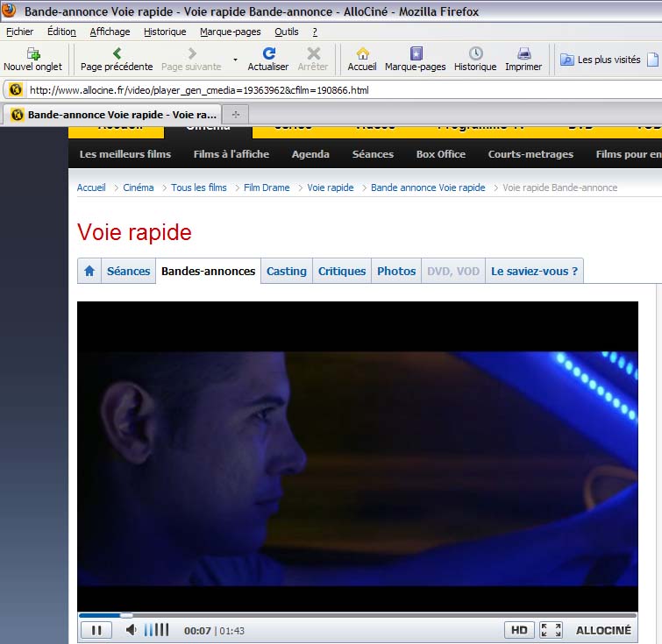
Task: Click Film Drame breadcrumb
Action: [267, 188]
